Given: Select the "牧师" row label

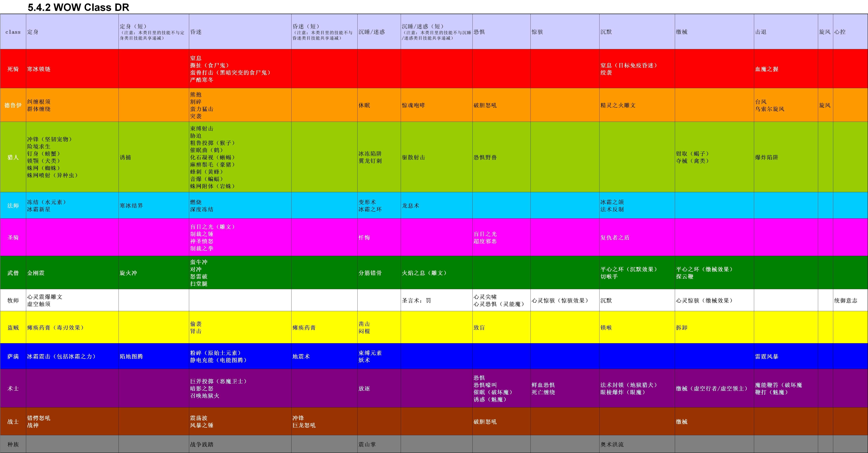Looking at the screenshot, I should pyautogui.click(x=13, y=300).
